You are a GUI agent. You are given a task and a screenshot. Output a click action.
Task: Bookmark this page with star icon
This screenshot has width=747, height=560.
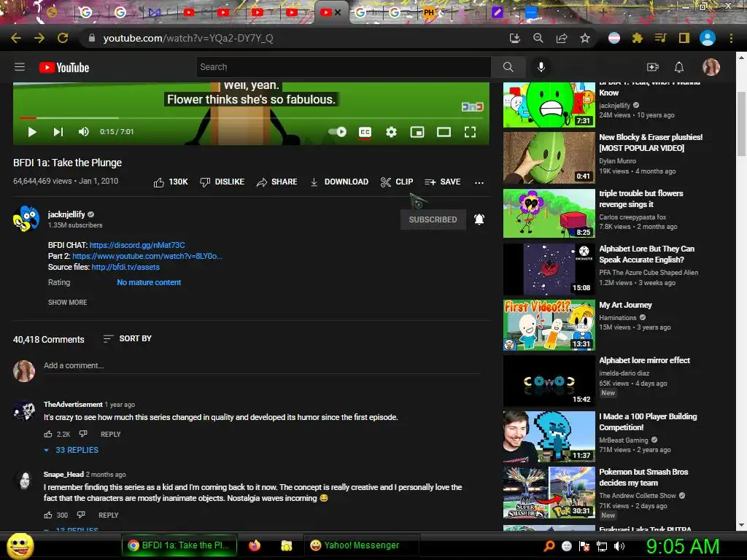[585, 38]
